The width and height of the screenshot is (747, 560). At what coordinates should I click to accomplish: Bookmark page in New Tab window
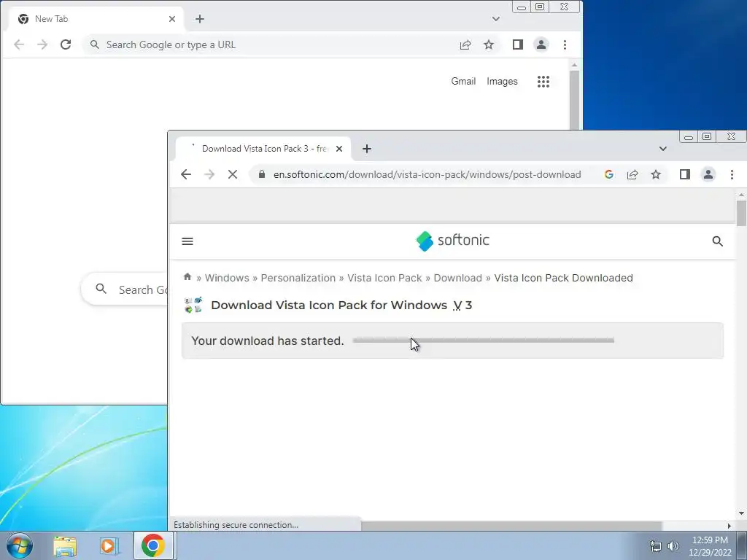pyautogui.click(x=489, y=44)
